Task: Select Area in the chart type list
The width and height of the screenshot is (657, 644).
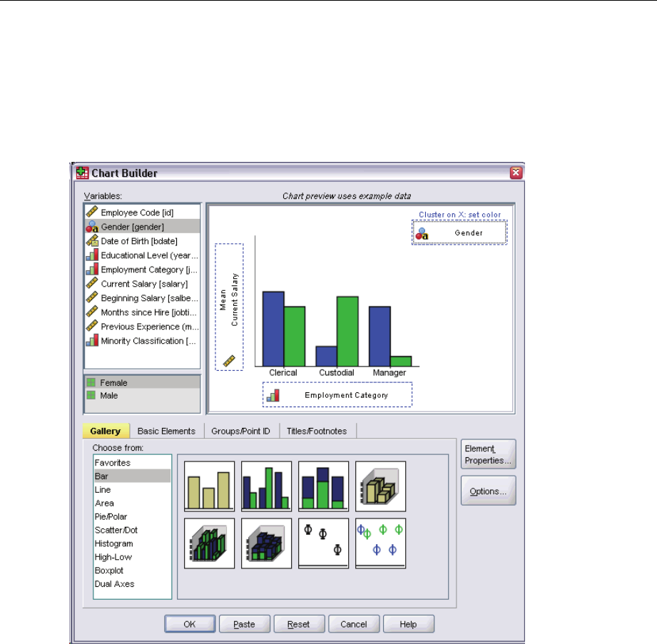Action: pos(132,503)
